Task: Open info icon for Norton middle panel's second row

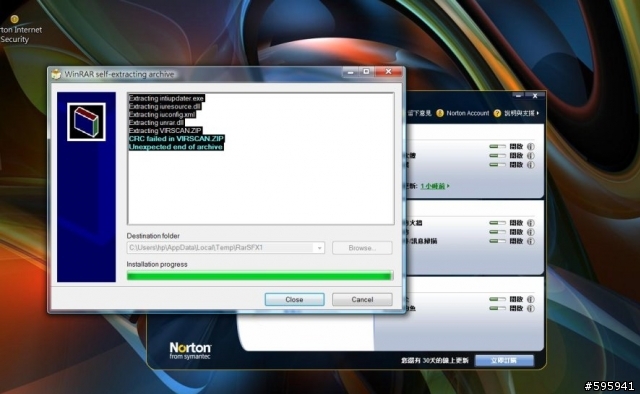Action: (x=531, y=232)
